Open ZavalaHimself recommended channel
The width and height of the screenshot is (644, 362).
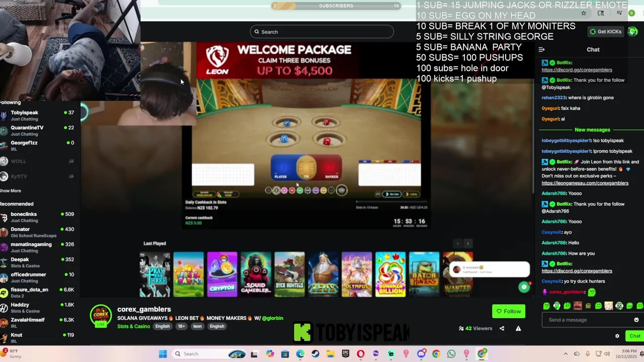[x=37, y=322]
